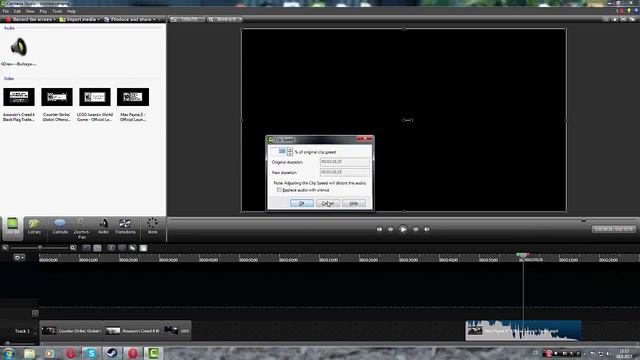The image size is (640, 360).
Task: Click the timeline playhead marker
Action: pos(522,256)
